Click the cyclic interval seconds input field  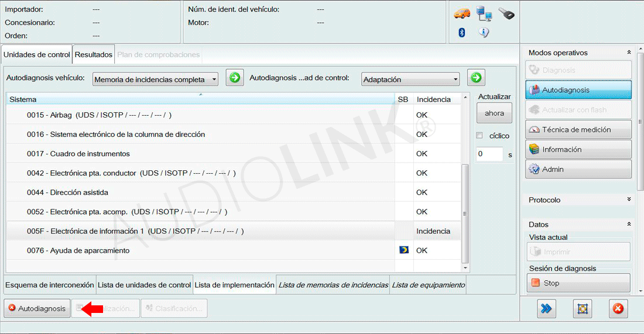[x=489, y=154]
